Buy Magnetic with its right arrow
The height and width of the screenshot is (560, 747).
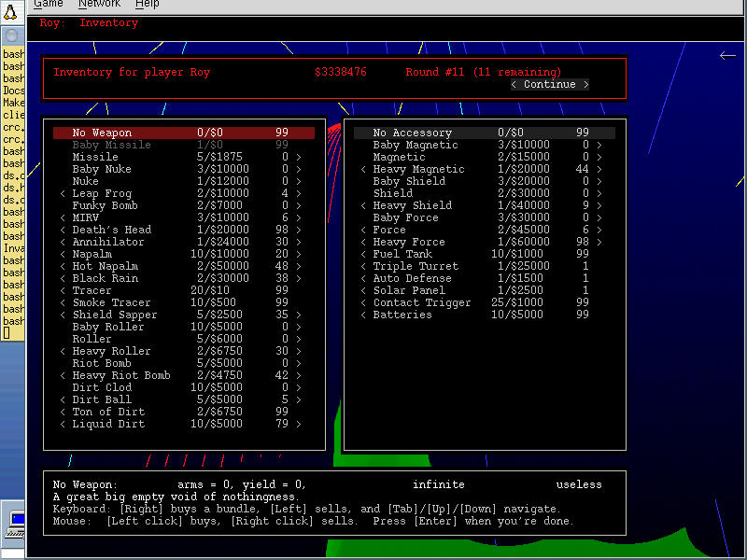point(599,157)
